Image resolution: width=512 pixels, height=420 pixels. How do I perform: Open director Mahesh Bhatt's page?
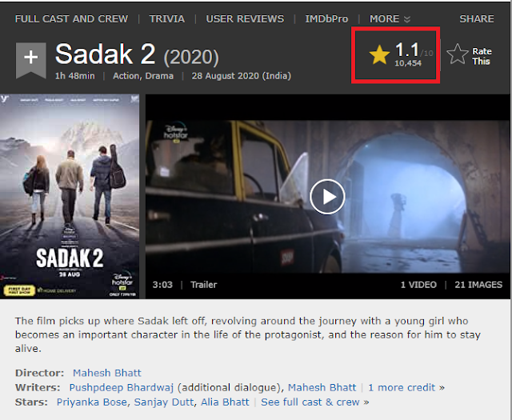(x=106, y=373)
